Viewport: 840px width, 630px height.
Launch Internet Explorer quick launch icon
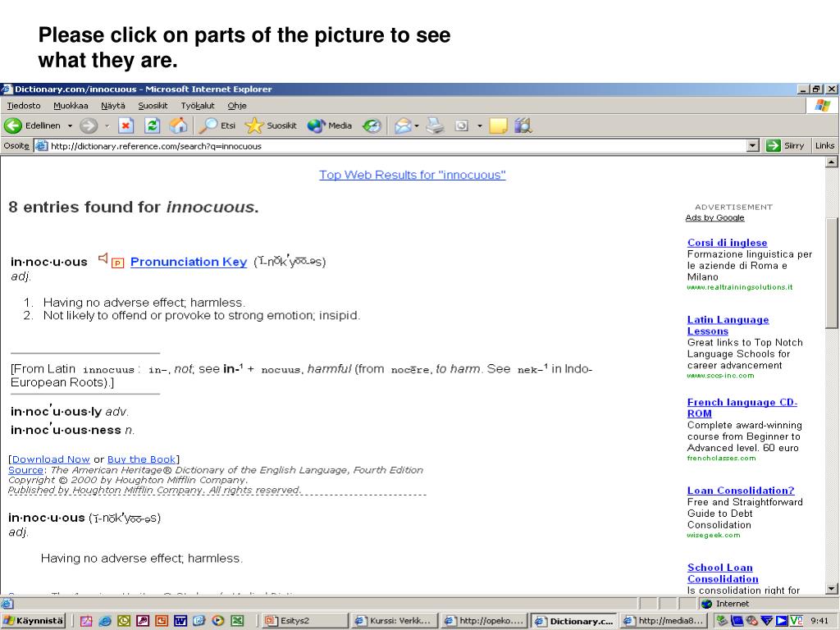click(105, 621)
